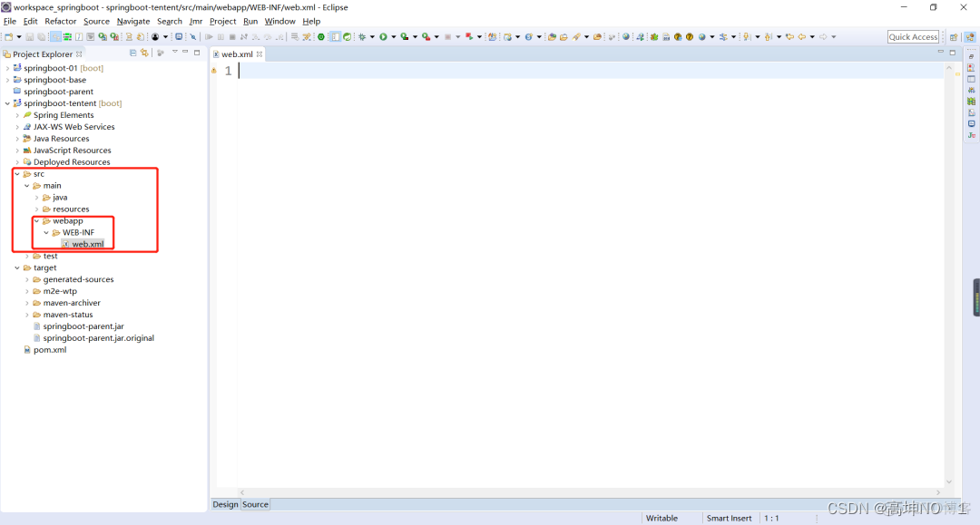Collapse the springboot-tentent project

pos(7,103)
